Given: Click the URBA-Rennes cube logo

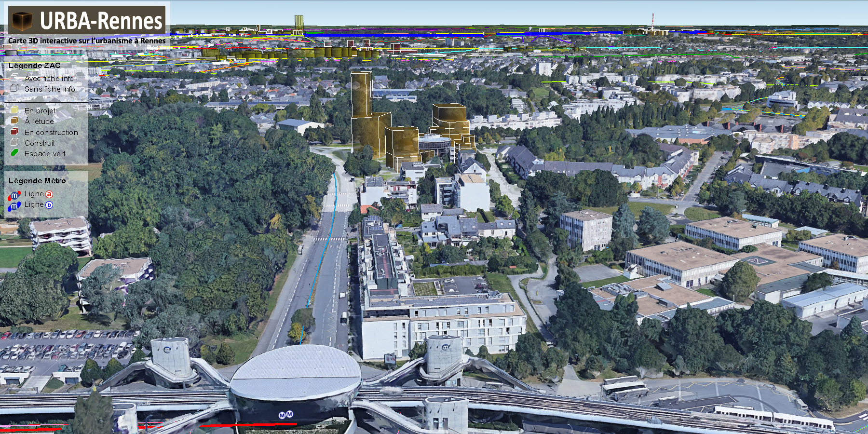Looking at the screenshot, I should point(22,21).
